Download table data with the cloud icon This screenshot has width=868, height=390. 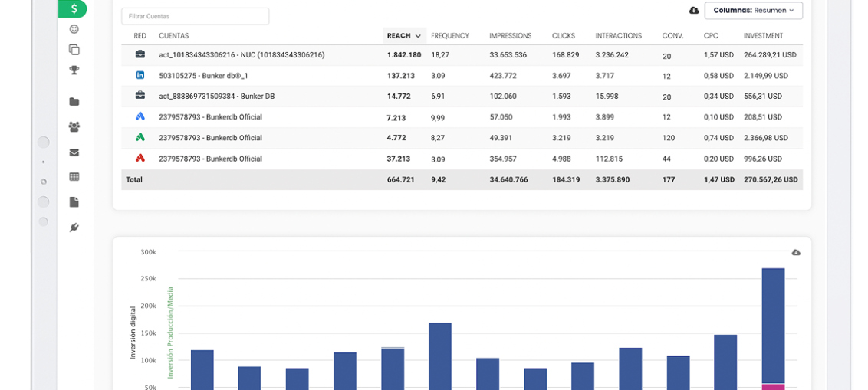[694, 11]
